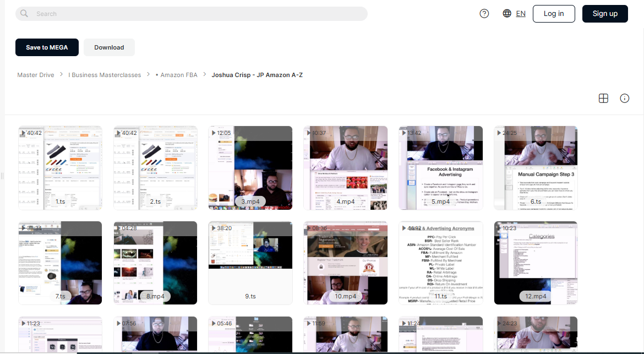Image resolution: width=644 pixels, height=354 pixels.
Task: Open video thumbnail 10.mp4
Action: click(346, 263)
